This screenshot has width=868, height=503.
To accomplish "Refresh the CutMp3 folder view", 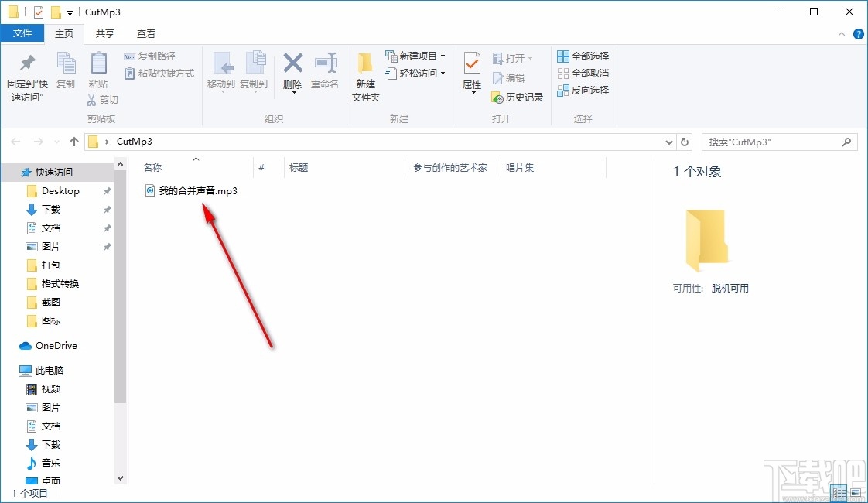I will [685, 142].
